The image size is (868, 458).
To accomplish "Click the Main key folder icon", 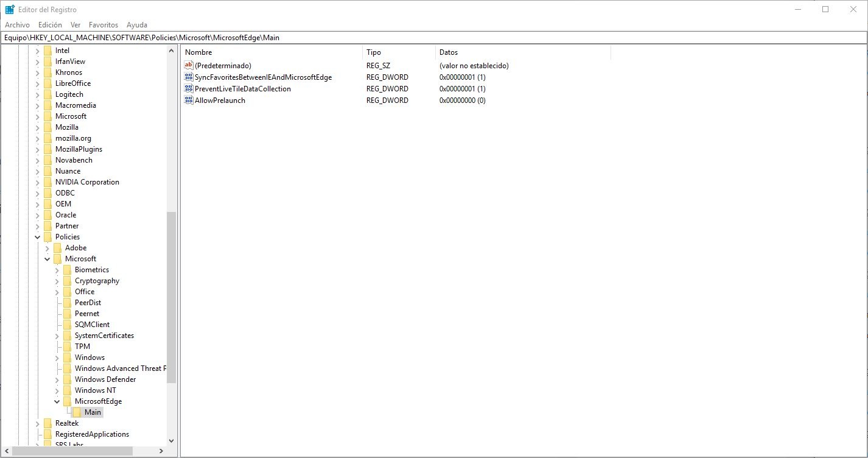I will click(x=77, y=412).
